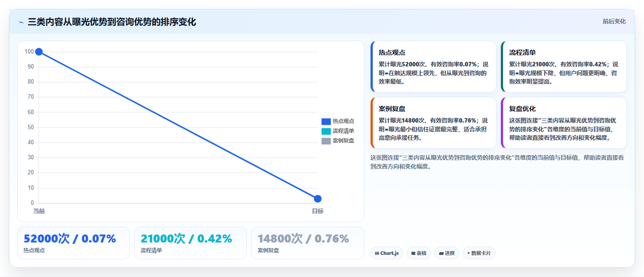
Task: Select the 进度 chip
Action: pos(446,253)
